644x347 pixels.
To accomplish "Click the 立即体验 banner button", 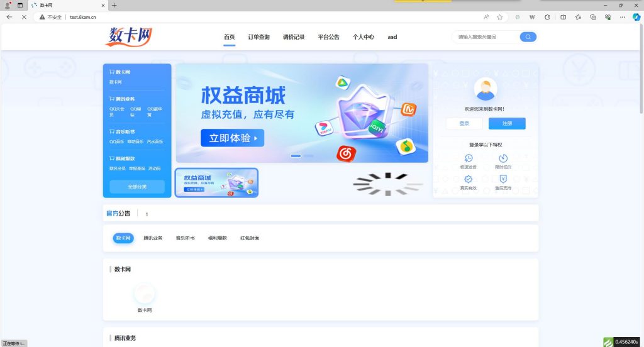I will (x=233, y=138).
